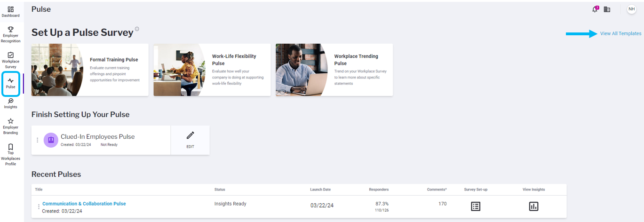Pick the Workplace Trending Pulse template

tap(334, 70)
